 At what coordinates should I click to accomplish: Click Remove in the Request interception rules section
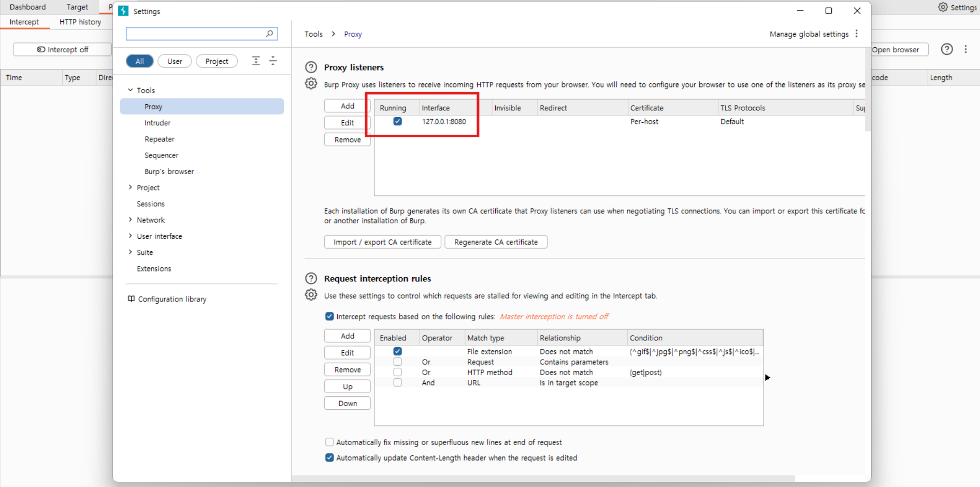tap(348, 369)
